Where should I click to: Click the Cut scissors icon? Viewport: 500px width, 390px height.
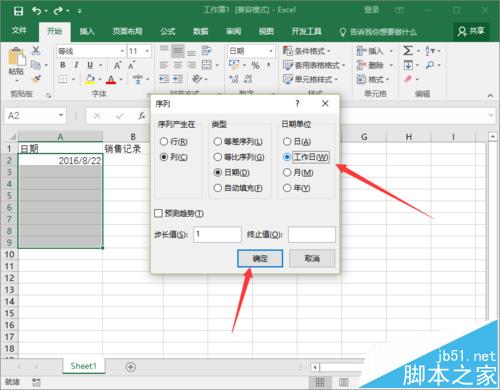pos(36,51)
